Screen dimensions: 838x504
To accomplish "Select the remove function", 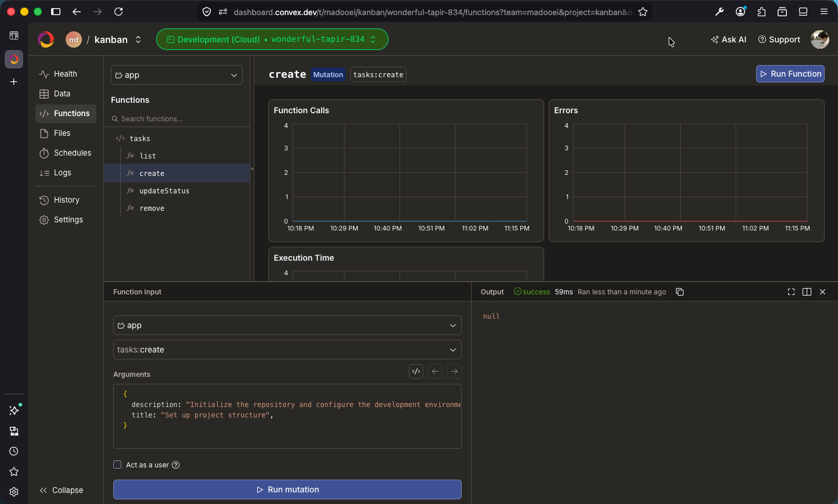I will pos(177,208).
